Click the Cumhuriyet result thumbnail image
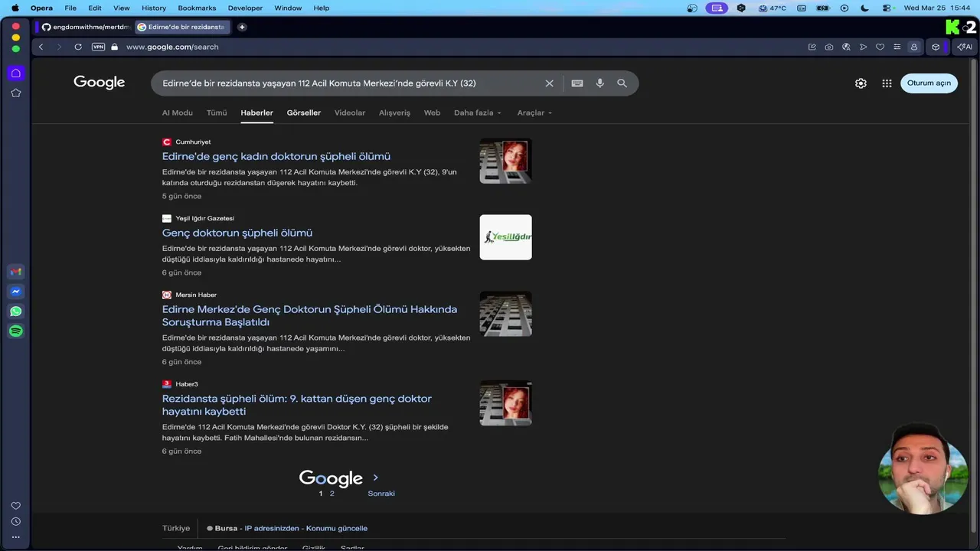980x551 pixels. coord(505,161)
